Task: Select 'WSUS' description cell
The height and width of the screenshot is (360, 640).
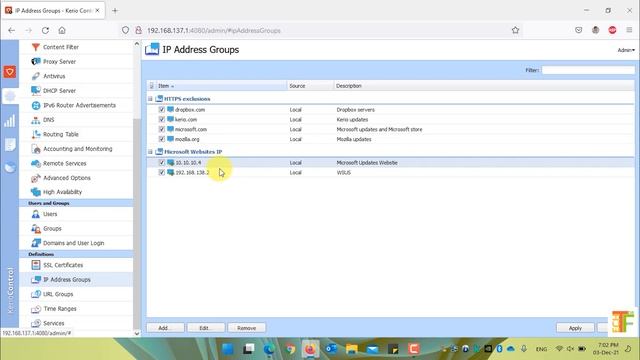Action: point(344,173)
